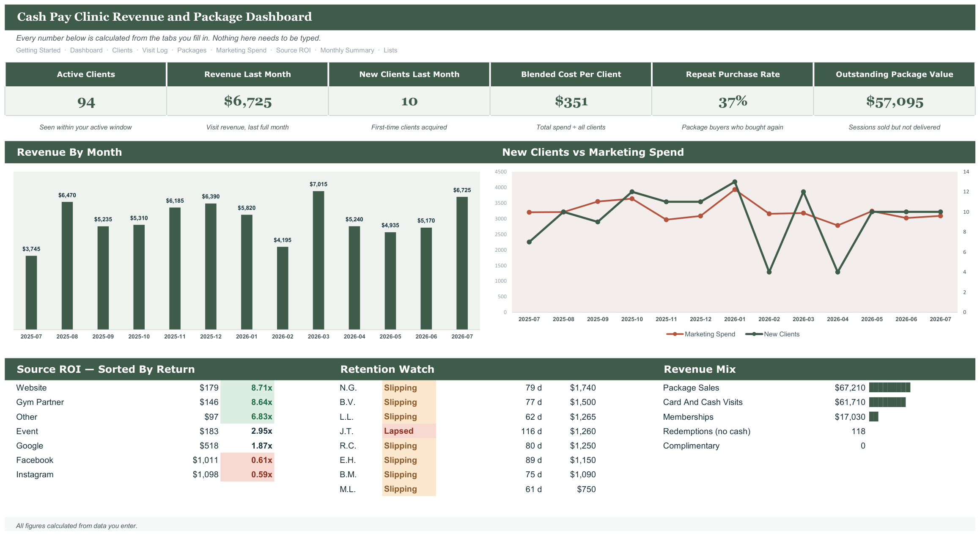Click the 2026-07 bar labeled $6,725
The image size is (980, 534).
[462, 263]
